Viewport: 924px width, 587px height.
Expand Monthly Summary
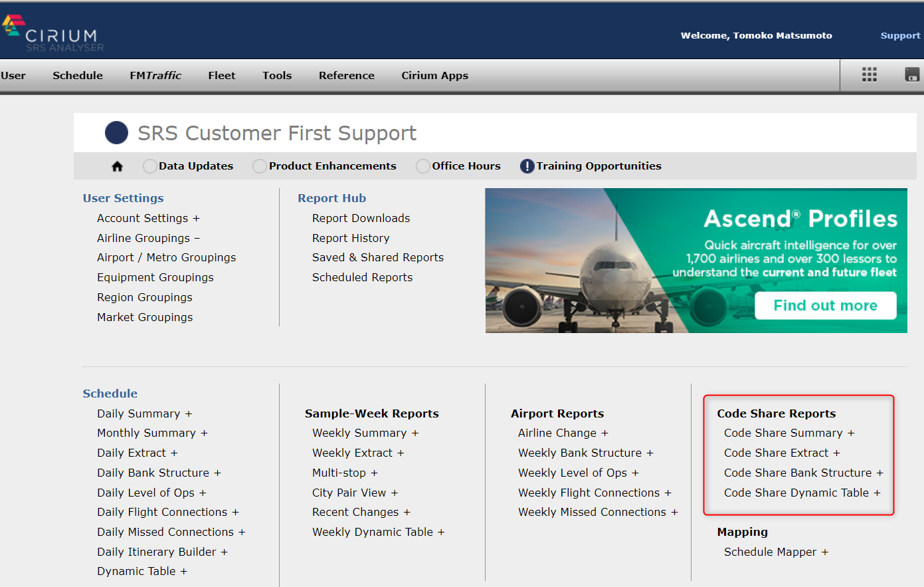pos(153,433)
